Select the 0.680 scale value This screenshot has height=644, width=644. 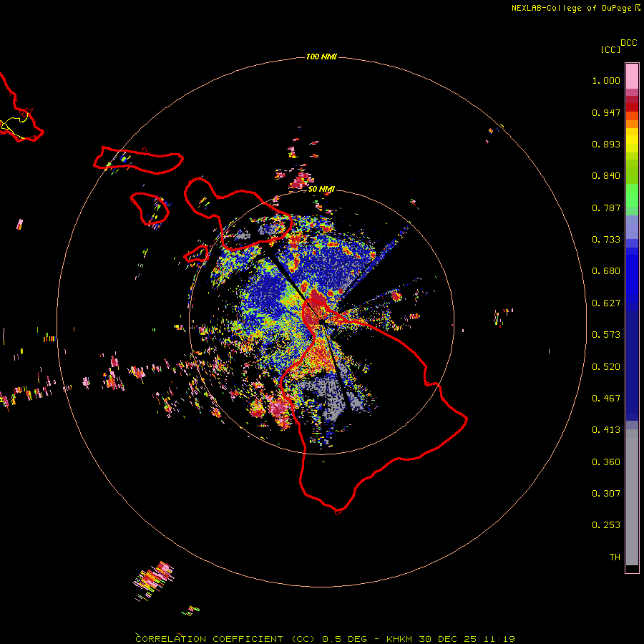point(606,271)
